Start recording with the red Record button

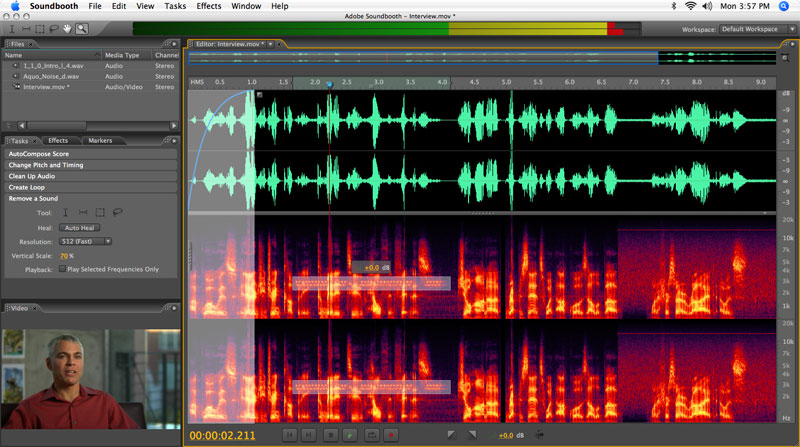pos(391,435)
